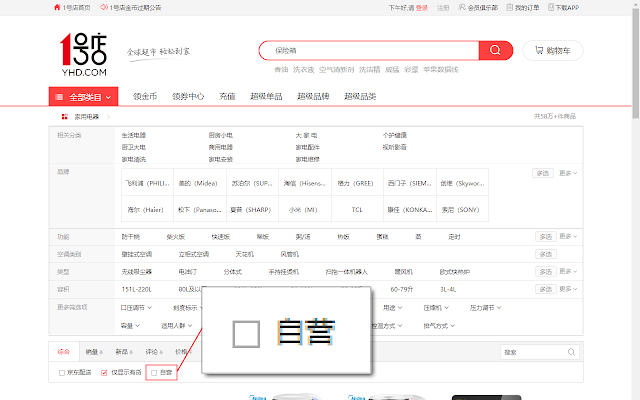Select the 索尼 (SONY) brand
The image size is (640, 400).
pyautogui.click(x=460, y=209)
